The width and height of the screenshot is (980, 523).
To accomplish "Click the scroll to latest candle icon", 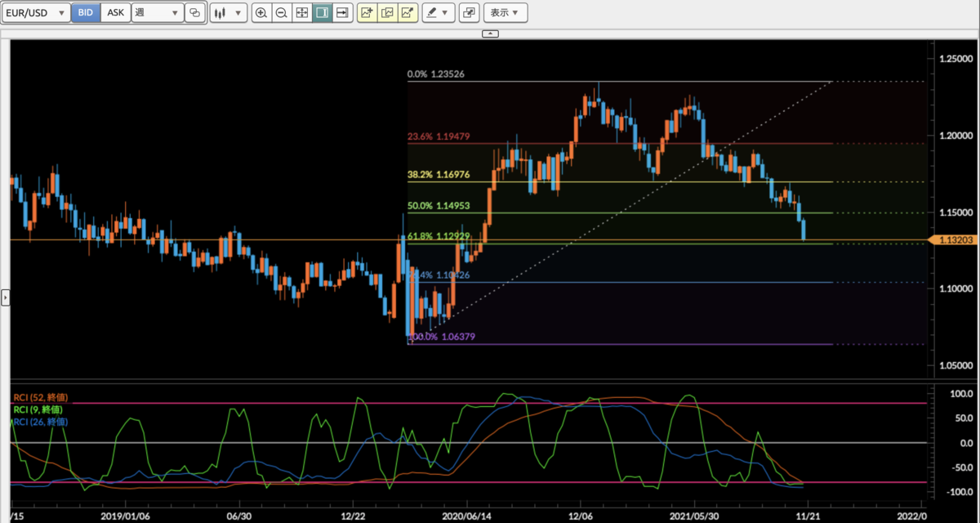I will (342, 12).
